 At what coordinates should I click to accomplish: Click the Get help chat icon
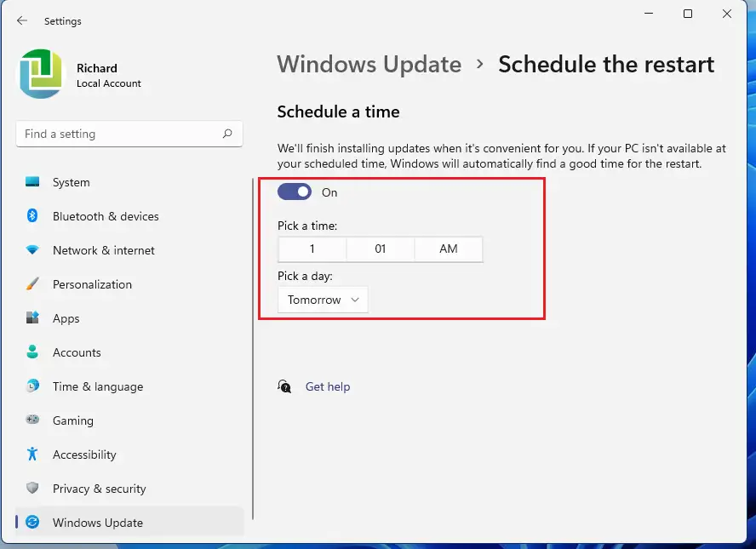[x=284, y=386]
